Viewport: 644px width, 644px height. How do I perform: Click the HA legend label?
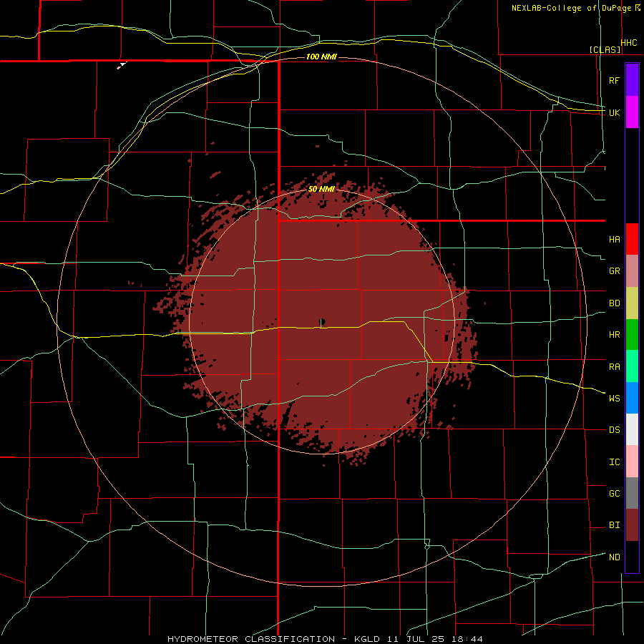click(x=614, y=239)
